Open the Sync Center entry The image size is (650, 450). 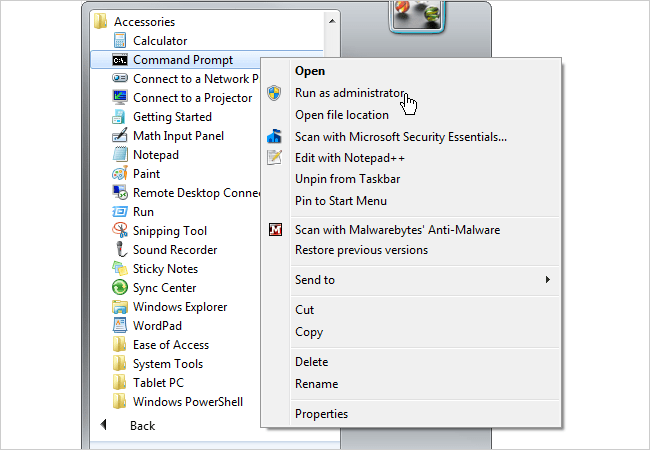[x=165, y=288]
